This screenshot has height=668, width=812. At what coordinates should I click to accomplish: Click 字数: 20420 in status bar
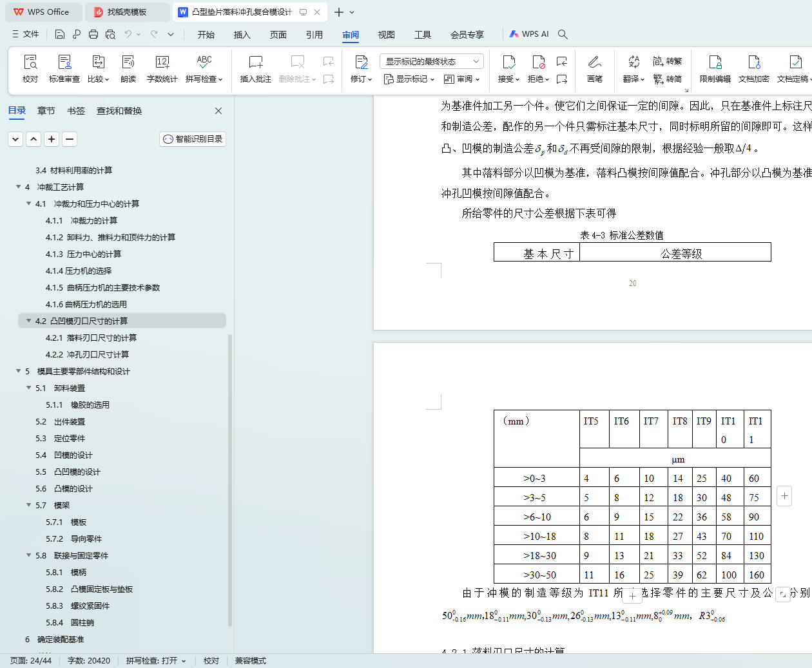click(x=89, y=661)
